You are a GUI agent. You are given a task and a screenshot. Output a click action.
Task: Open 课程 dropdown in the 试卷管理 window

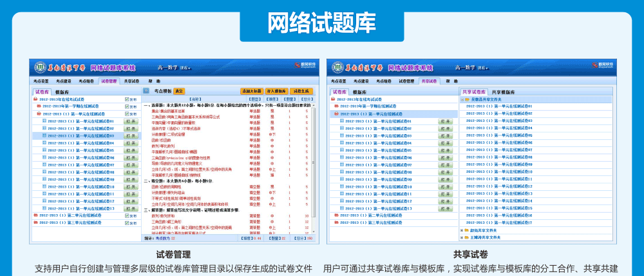click(184, 68)
